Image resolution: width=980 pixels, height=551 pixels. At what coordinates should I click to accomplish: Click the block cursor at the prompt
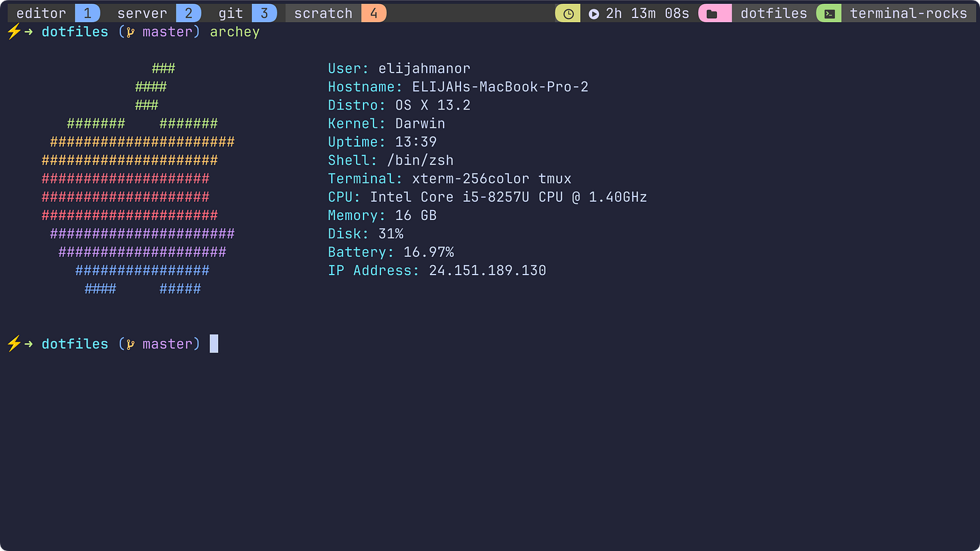214,344
